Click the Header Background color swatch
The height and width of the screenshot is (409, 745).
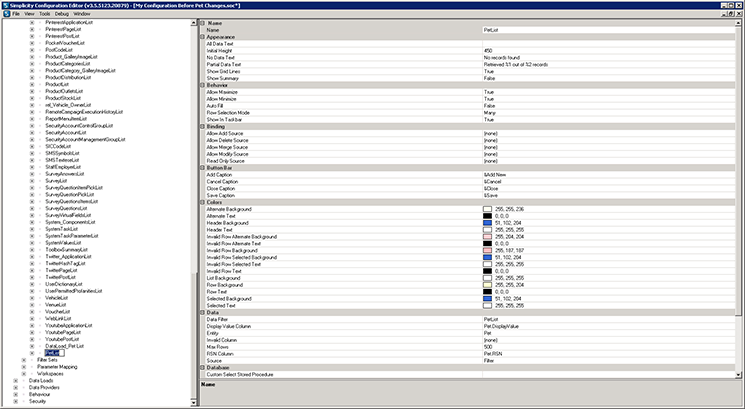(x=487, y=223)
